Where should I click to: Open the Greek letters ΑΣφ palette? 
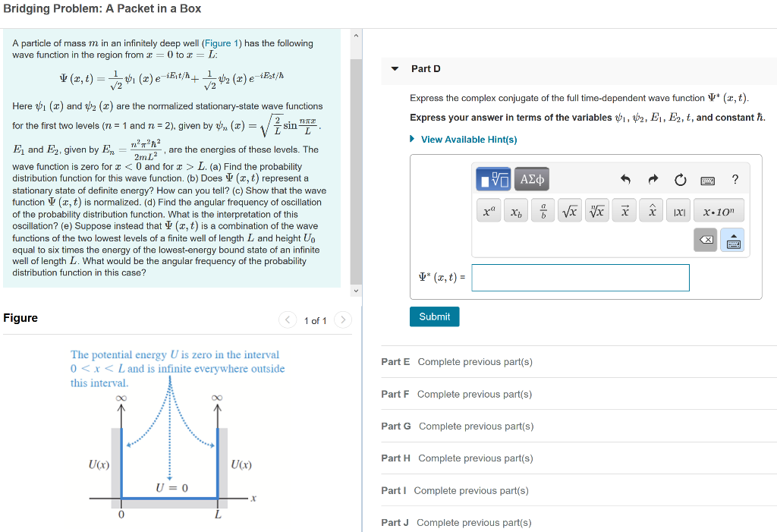(x=532, y=180)
